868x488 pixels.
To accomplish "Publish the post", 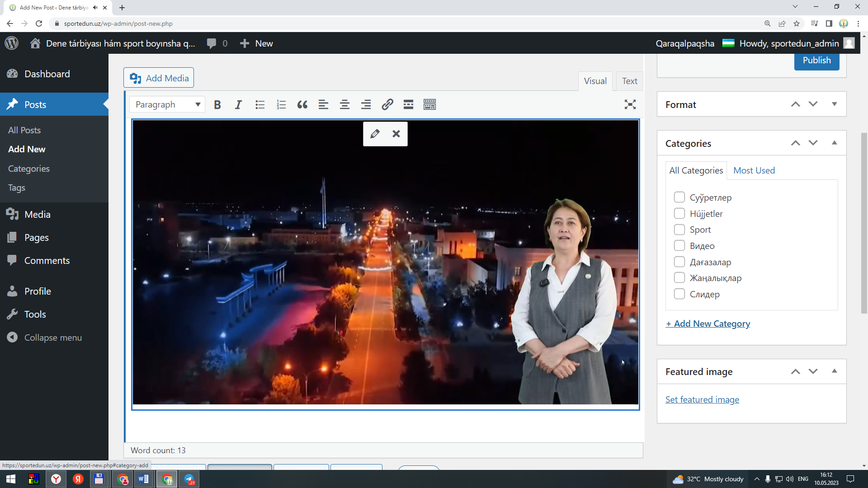I will (817, 61).
